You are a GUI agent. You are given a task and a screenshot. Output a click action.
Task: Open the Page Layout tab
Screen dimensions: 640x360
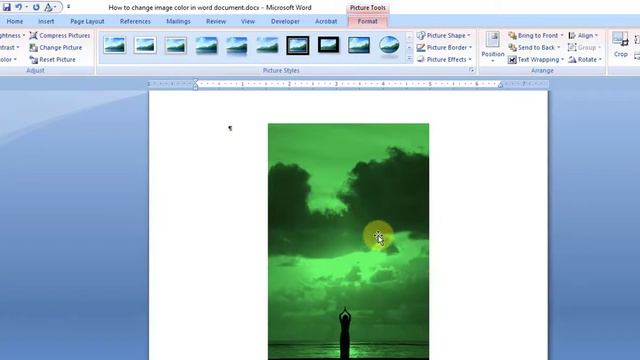(x=87, y=21)
